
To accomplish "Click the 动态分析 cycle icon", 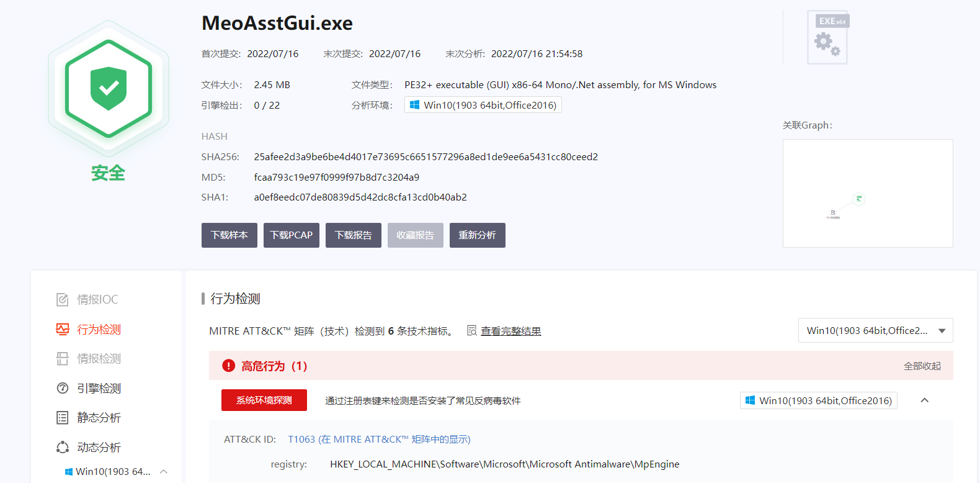I will point(63,447).
